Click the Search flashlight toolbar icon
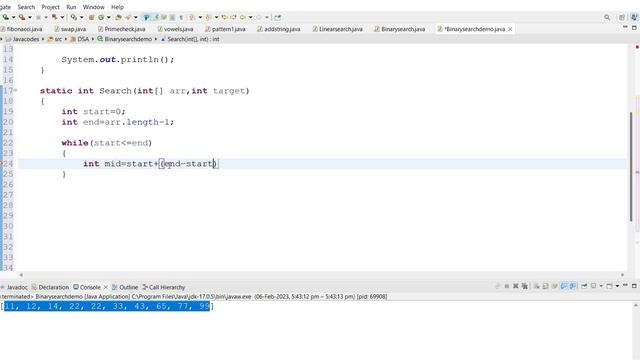Screen dimensions: 640x360 pos(128,17)
